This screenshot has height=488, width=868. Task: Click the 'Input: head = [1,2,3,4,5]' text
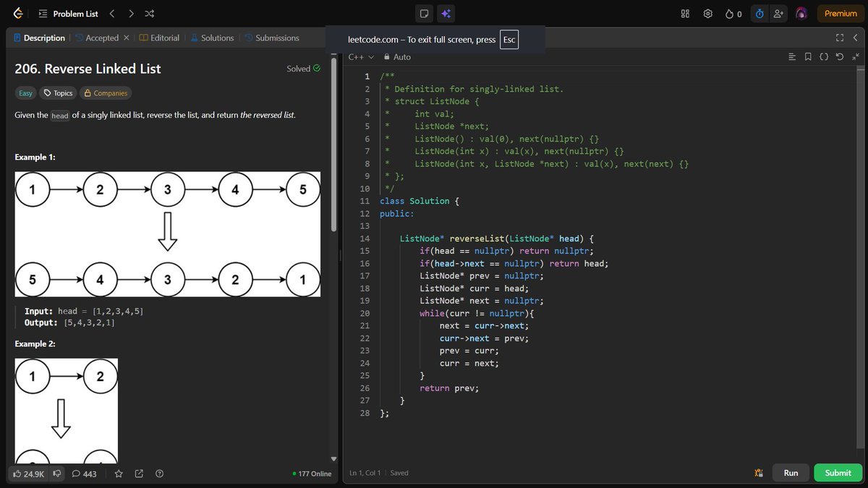click(84, 311)
